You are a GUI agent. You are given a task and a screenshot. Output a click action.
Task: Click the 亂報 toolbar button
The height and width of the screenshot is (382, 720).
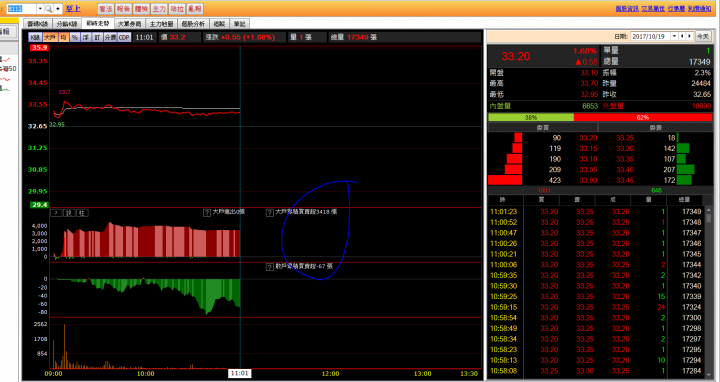click(x=195, y=9)
